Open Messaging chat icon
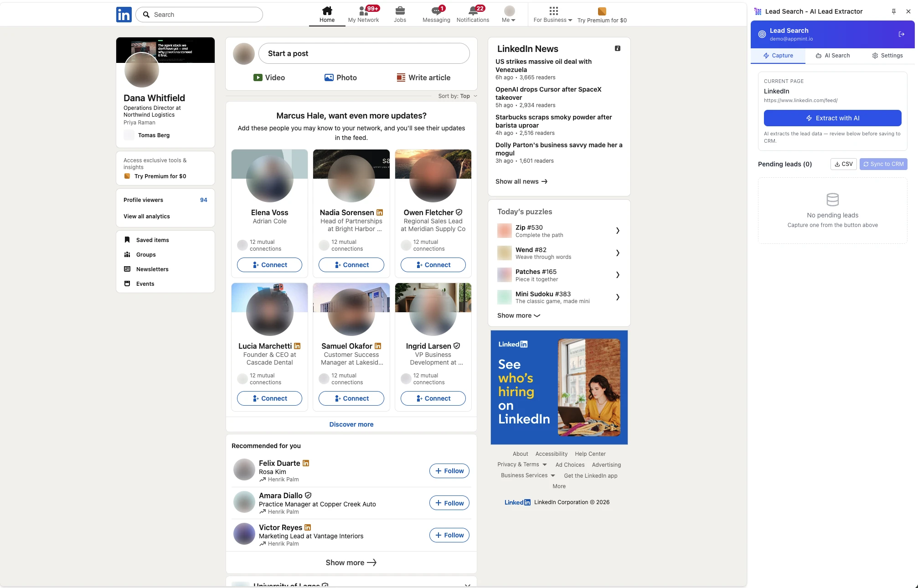This screenshot has height=588, width=918. click(436, 10)
